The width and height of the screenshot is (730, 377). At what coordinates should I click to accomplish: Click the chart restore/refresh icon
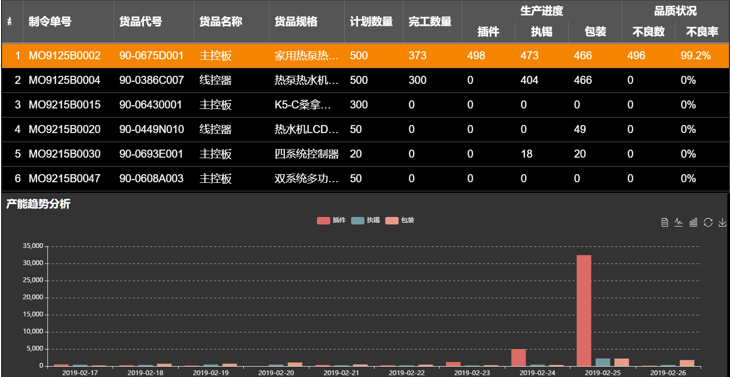[708, 222]
